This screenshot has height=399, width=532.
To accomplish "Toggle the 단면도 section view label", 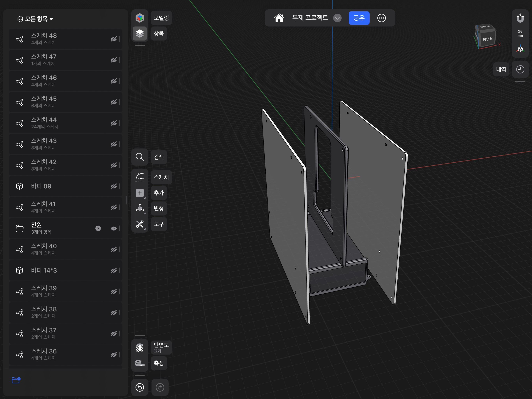I will coord(161,348).
